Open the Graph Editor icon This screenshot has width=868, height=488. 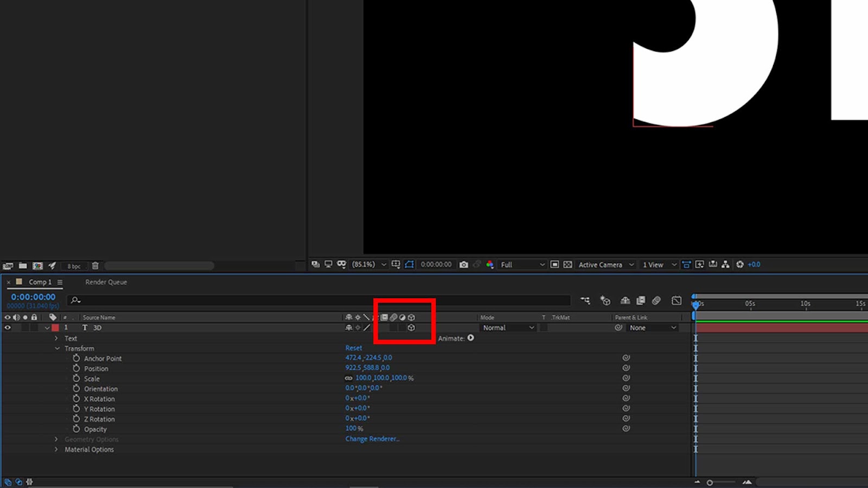[x=676, y=300]
